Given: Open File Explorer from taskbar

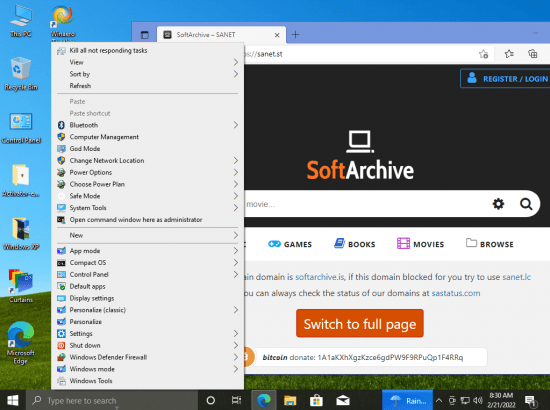Looking at the screenshot, I should click(x=290, y=400).
